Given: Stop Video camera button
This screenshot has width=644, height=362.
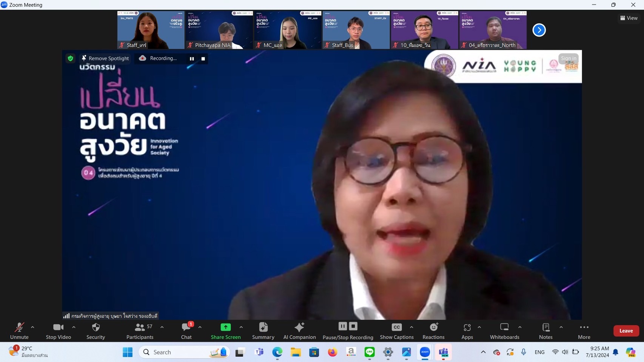Looking at the screenshot, I should click(x=58, y=331).
